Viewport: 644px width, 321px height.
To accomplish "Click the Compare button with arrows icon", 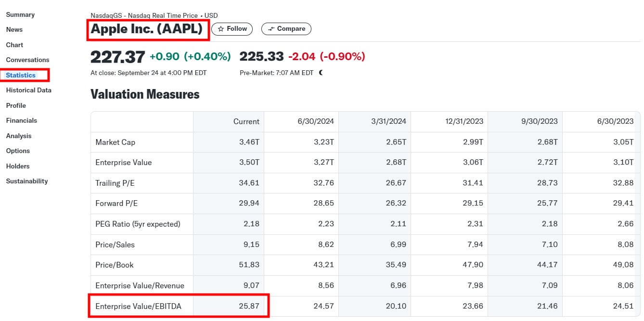I will [286, 29].
